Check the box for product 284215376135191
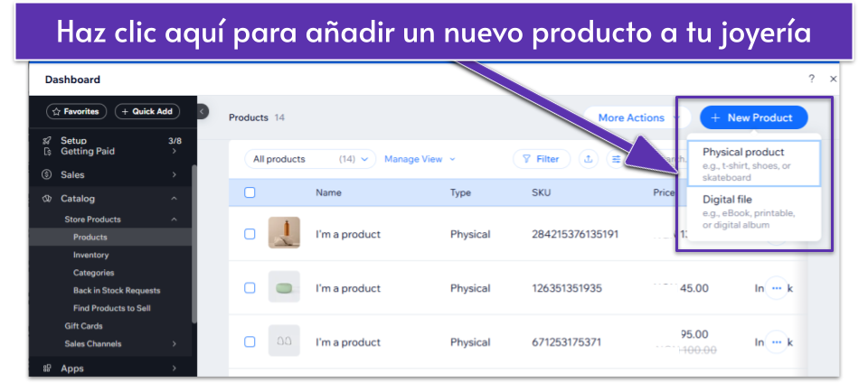The height and width of the screenshot is (383, 868). 250,234
